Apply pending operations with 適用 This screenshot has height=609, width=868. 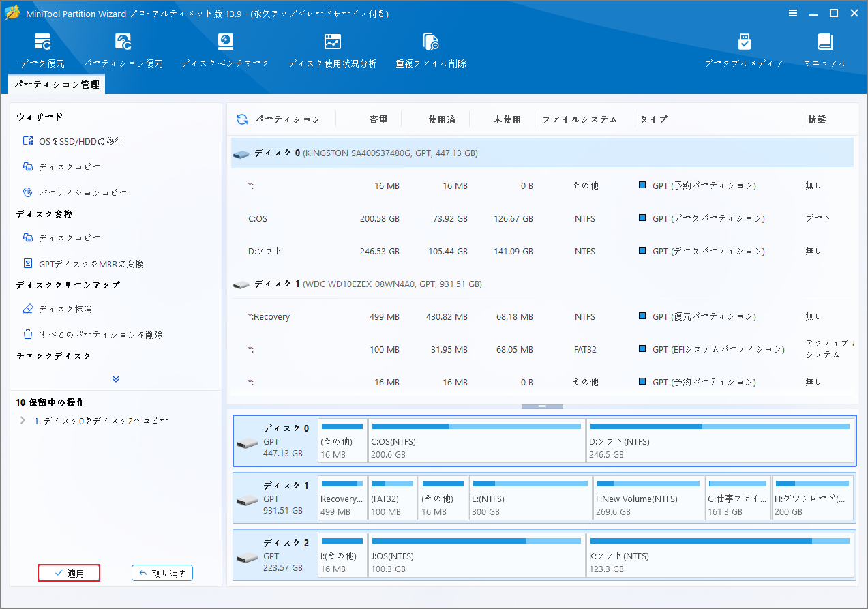click(x=69, y=574)
